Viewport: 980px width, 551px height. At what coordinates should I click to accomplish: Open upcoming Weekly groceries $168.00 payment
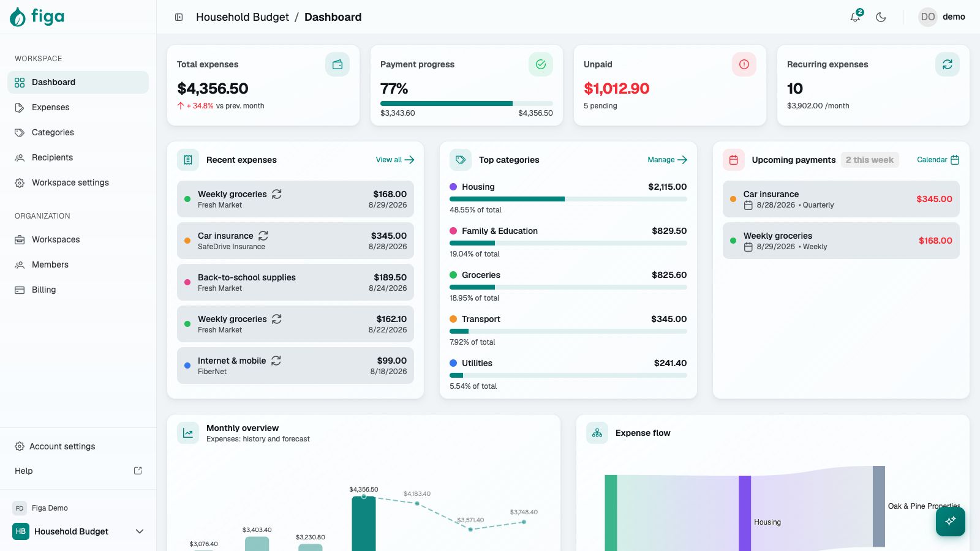pyautogui.click(x=841, y=241)
